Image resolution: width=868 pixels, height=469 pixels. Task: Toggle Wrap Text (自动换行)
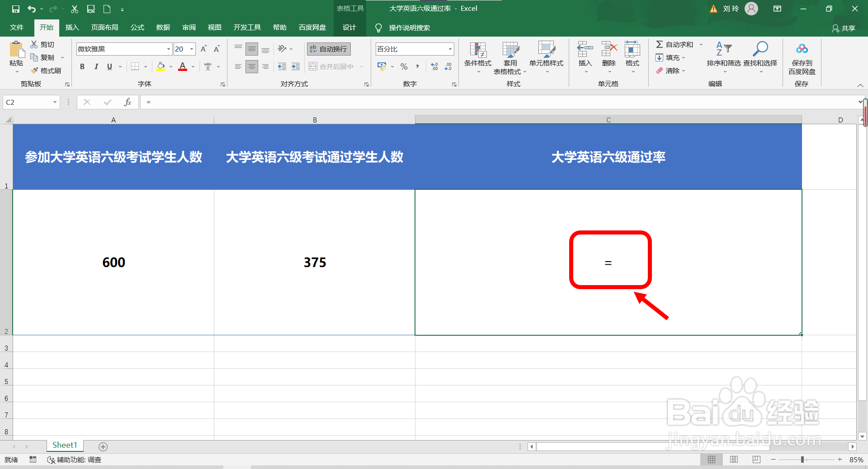[329, 49]
